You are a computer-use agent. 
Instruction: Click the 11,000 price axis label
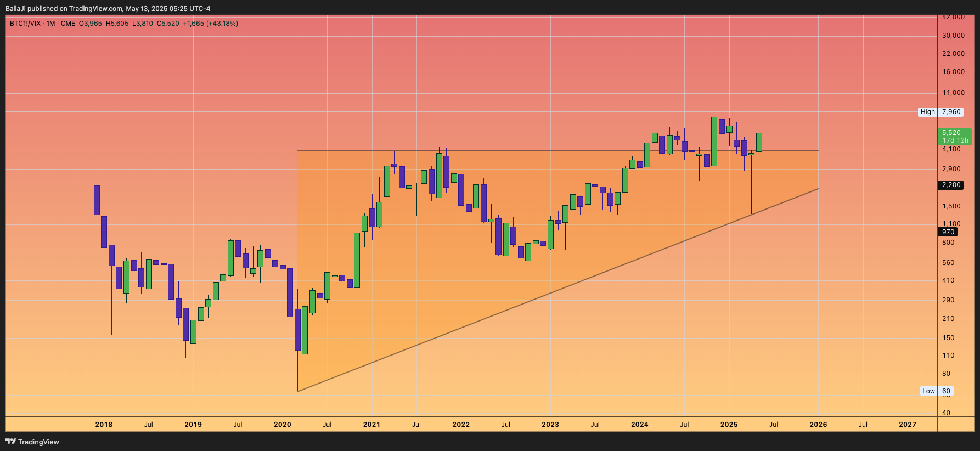click(953, 93)
